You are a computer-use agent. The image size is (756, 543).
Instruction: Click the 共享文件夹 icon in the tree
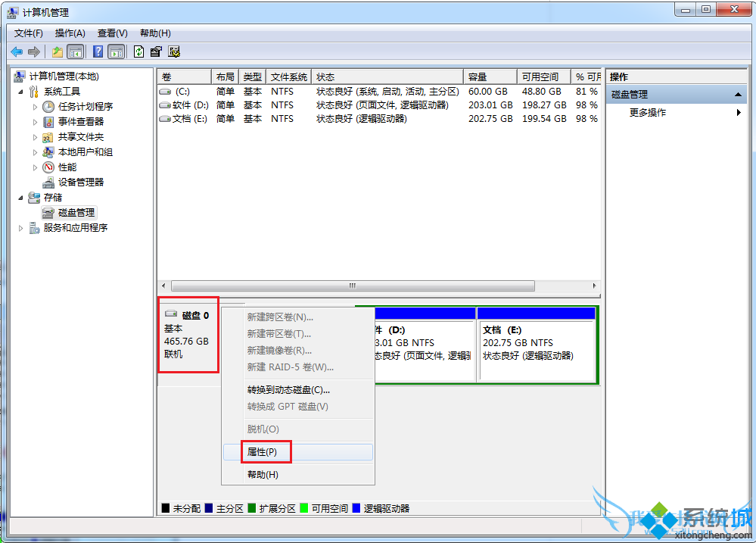coord(48,137)
